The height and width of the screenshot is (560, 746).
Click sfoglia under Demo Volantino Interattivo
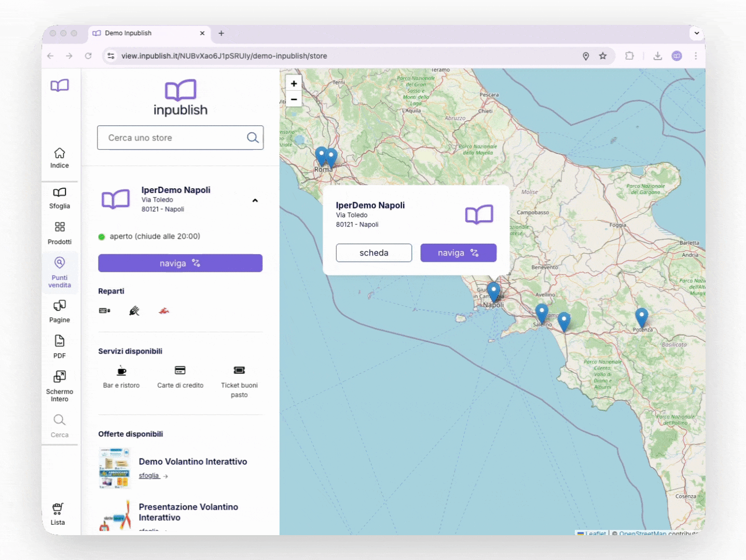click(149, 475)
